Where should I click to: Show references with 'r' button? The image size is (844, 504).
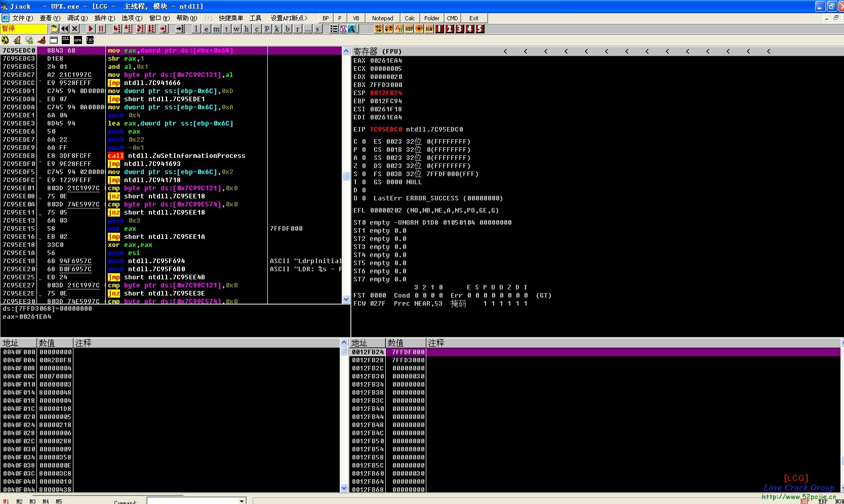pos(298,29)
